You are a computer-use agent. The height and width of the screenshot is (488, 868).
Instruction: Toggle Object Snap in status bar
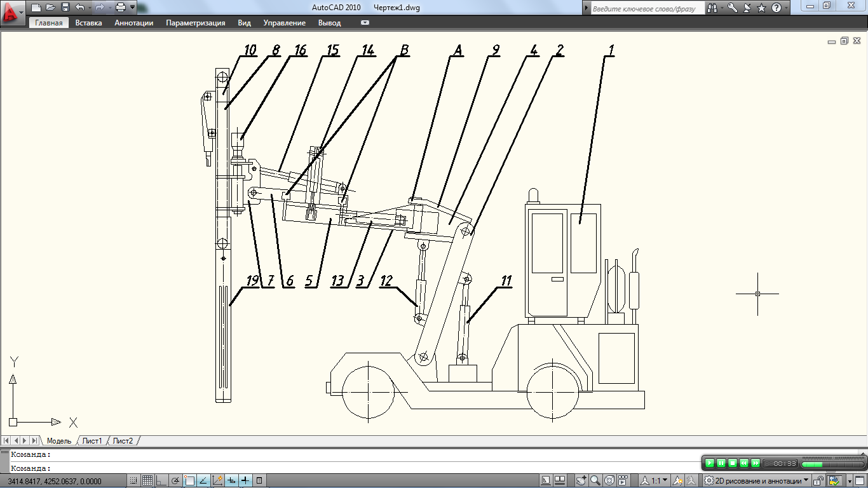(189, 481)
